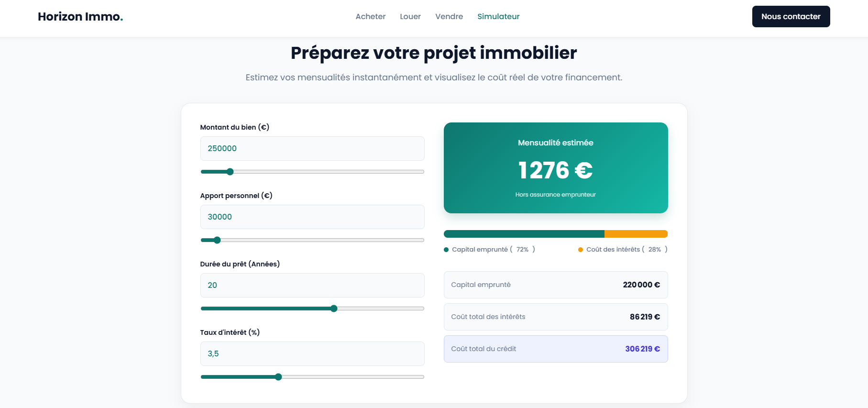Select the Durée du prêt input

tap(312, 285)
